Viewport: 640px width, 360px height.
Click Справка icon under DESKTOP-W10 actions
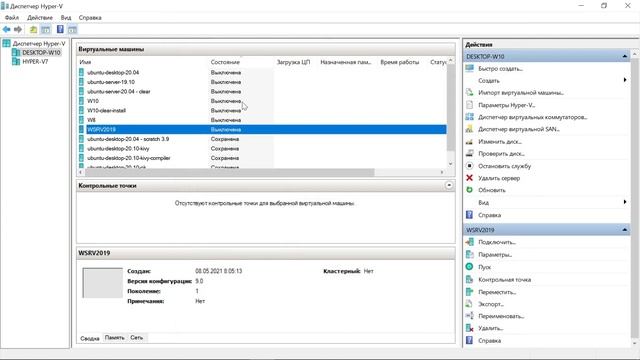click(469, 215)
